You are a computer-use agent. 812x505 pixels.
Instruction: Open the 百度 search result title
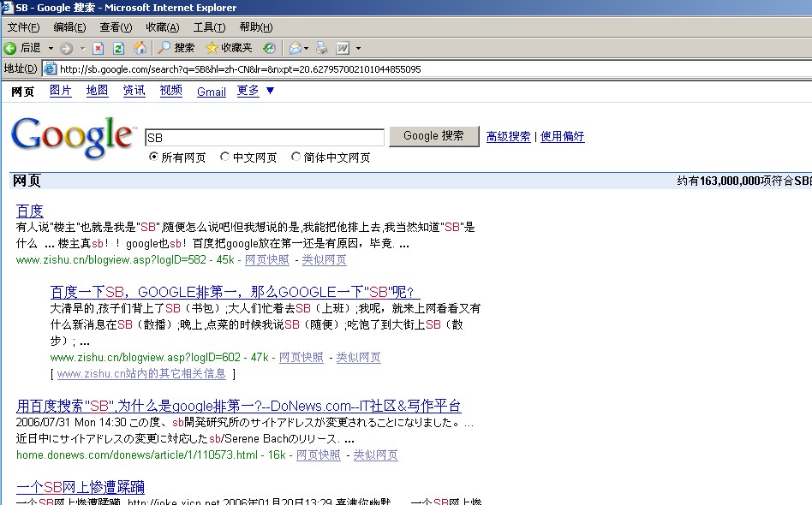click(29, 211)
